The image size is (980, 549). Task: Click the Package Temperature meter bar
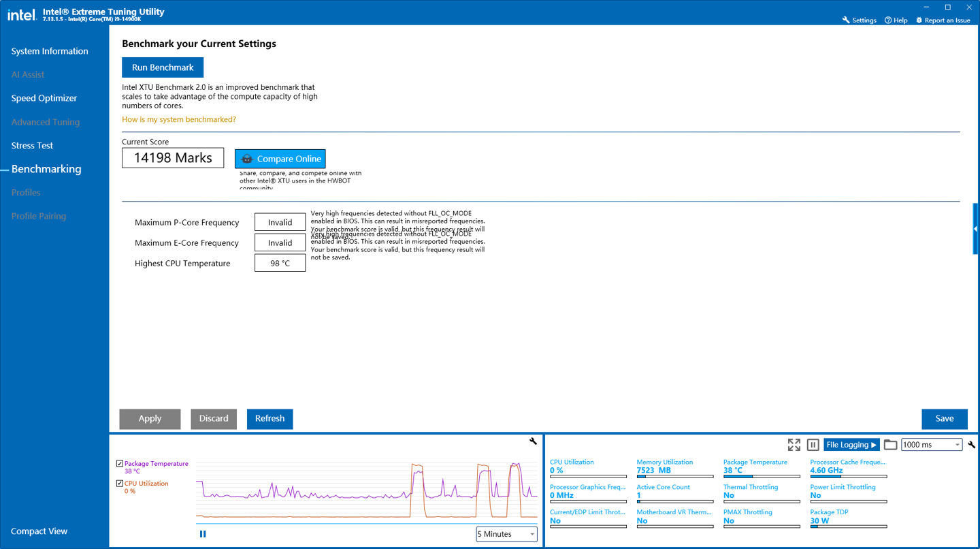tap(762, 476)
